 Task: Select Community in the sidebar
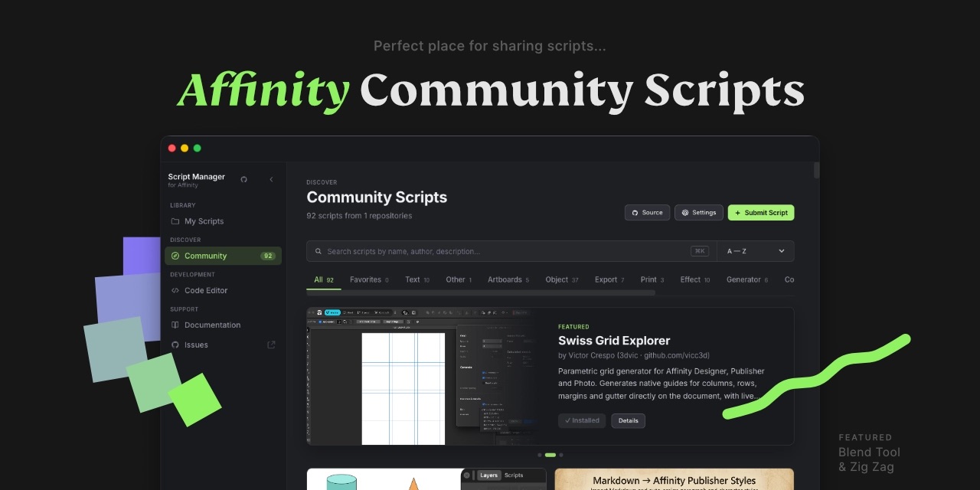(x=223, y=256)
